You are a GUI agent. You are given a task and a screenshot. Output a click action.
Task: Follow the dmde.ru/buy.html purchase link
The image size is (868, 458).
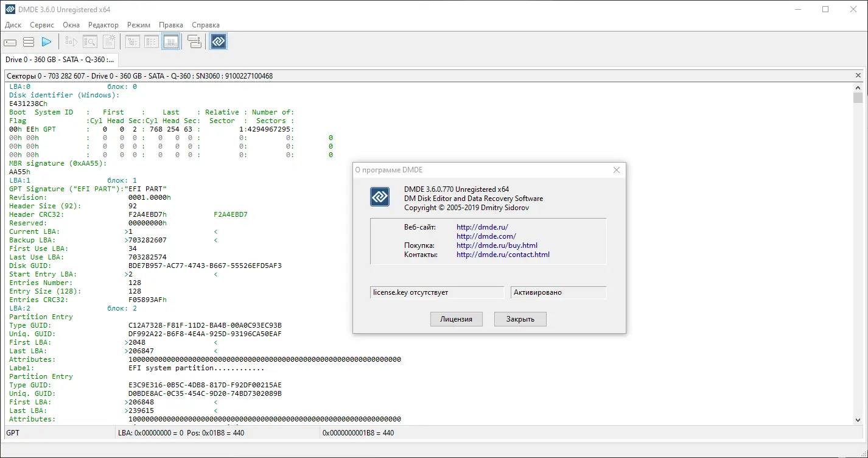pyautogui.click(x=497, y=245)
